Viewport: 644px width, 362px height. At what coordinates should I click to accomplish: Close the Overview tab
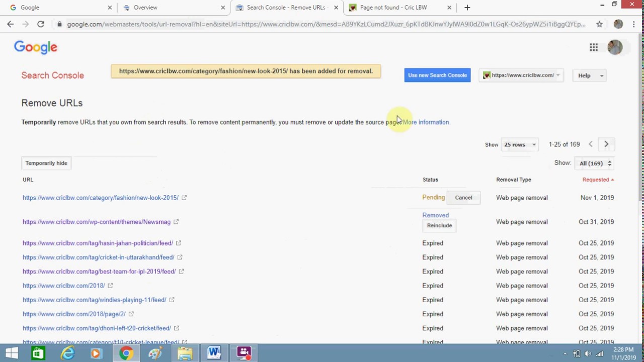click(x=223, y=8)
